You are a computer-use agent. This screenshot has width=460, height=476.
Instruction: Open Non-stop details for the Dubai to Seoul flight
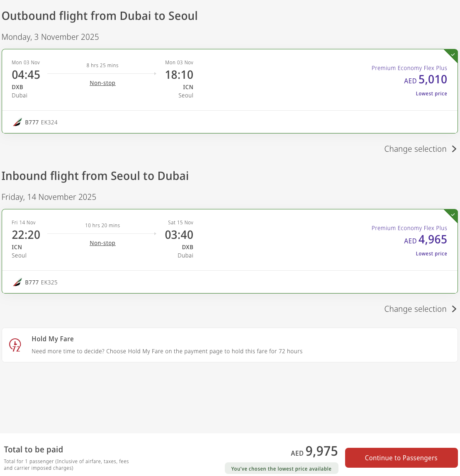click(x=102, y=83)
